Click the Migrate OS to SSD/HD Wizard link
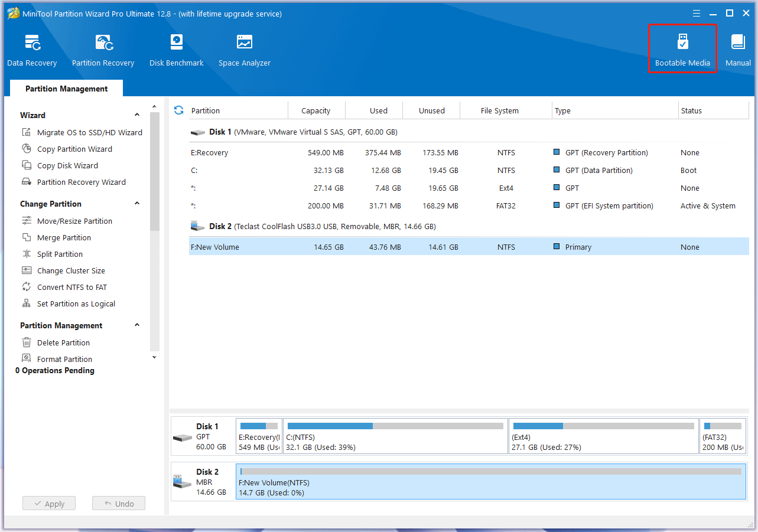Image resolution: width=758 pixels, height=532 pixels. point(90,132)
